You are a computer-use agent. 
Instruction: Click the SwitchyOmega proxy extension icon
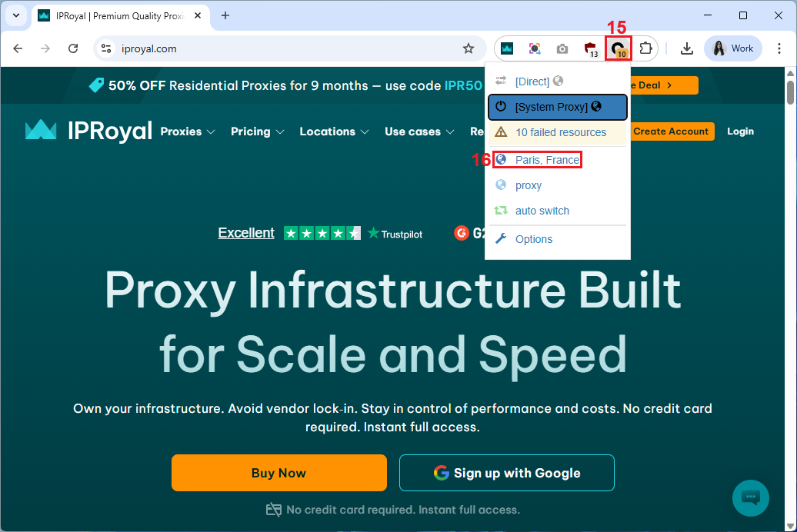(x=619, y=48)
